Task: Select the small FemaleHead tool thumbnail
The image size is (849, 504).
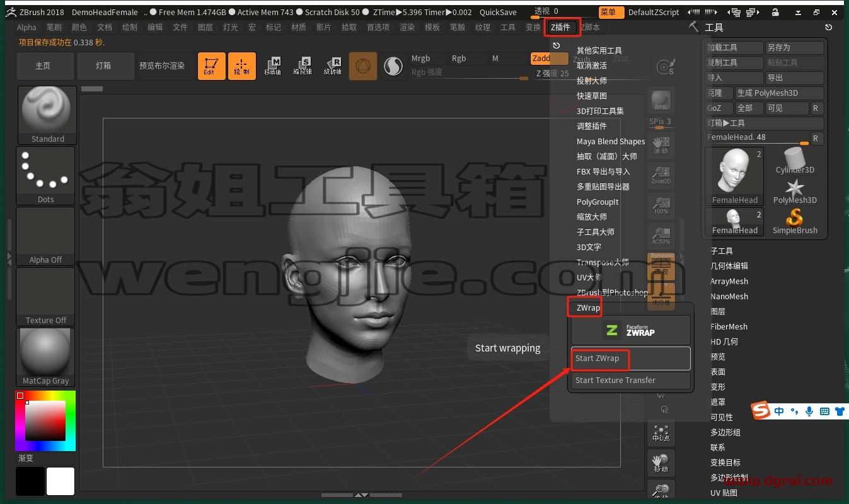Action: point(734,221)
